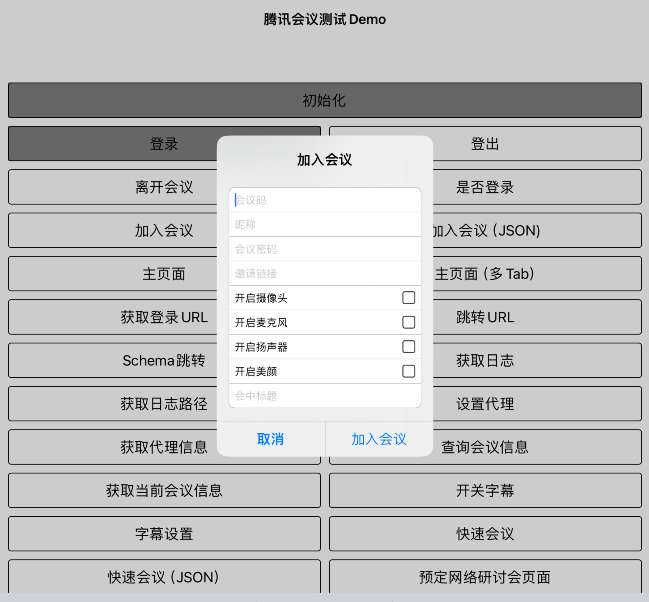The height and width of the screenshot is (602, 649).
Task: Click the 获取登录 URL button
Action: pyautogui.click(x=164, y=317)
